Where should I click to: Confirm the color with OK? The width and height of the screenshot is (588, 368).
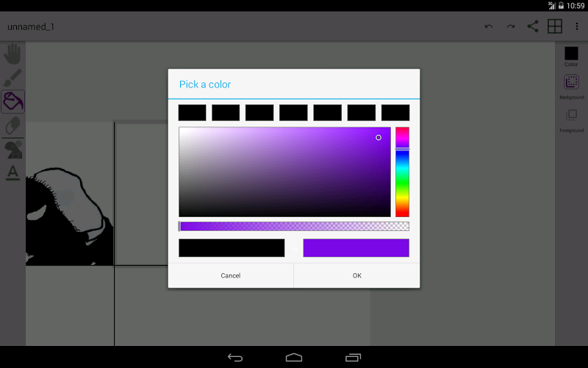click(x=357, y=275)
